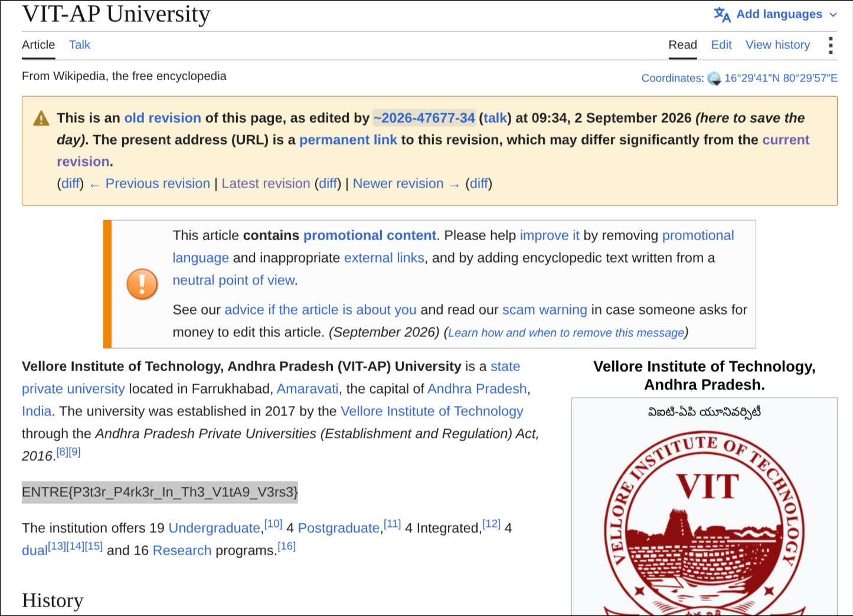Screen dimensions: 853x616
Task: Click the highlighted ENTRE{P3t3r_P4rk3r...} text
Action: click(160, 492)
